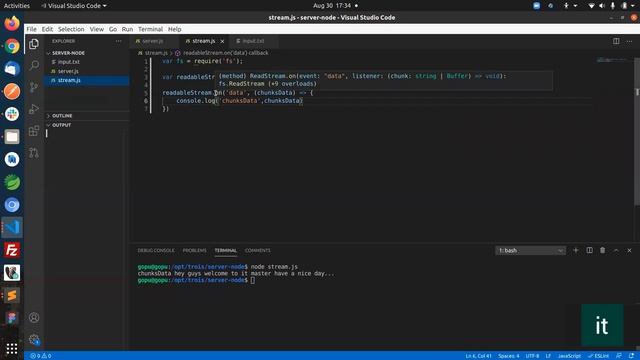The image size is (640, 360).
Task: Open Sublime Text from the dock
Action: tap(12, 295)
